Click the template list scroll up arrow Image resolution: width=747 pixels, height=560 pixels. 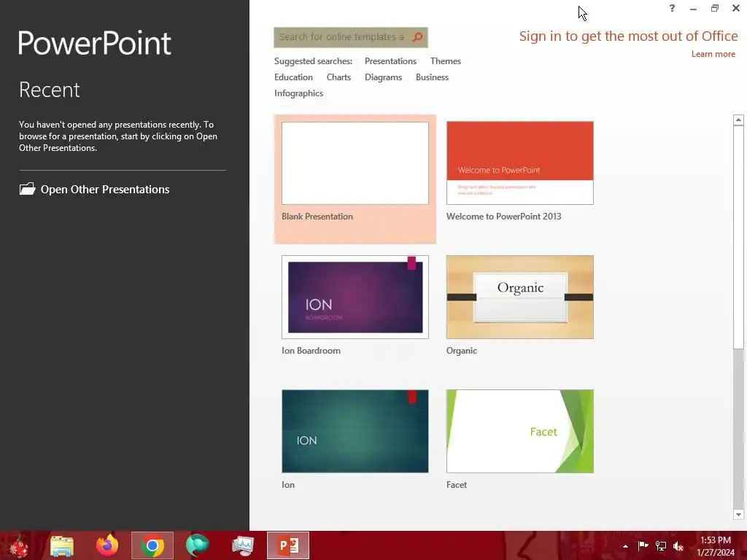click(738, 120)
